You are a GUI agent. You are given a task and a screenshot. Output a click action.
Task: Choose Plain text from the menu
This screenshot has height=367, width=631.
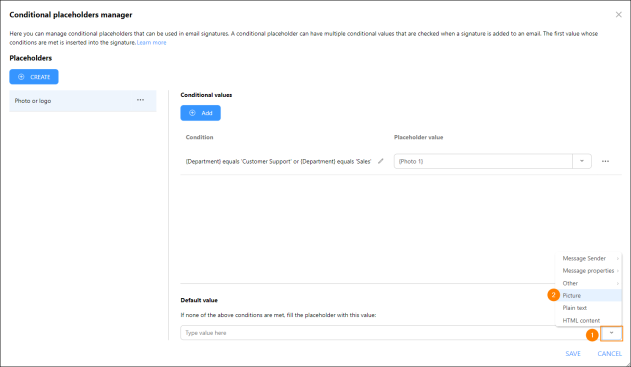pos(588,308)
